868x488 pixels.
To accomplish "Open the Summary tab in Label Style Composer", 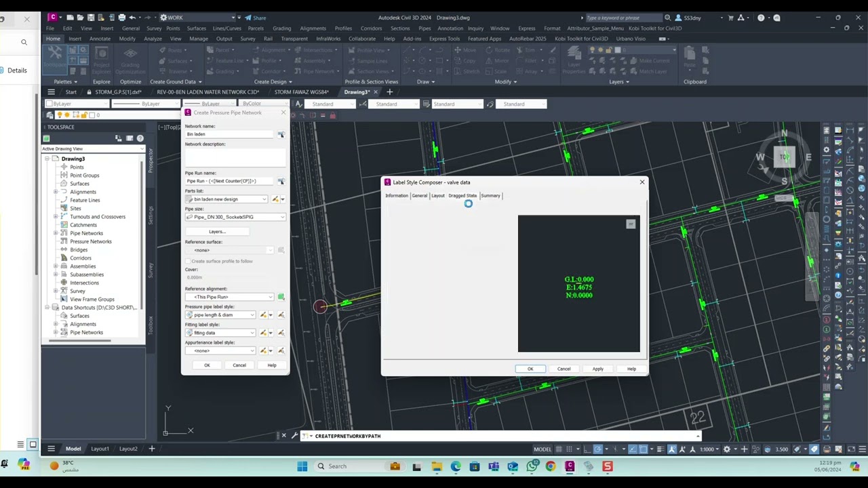I will pos(490,196).
